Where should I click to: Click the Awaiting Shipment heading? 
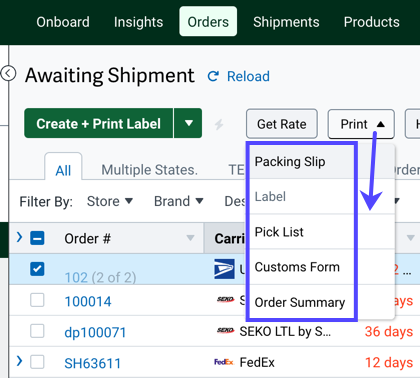tap(110, 75)
